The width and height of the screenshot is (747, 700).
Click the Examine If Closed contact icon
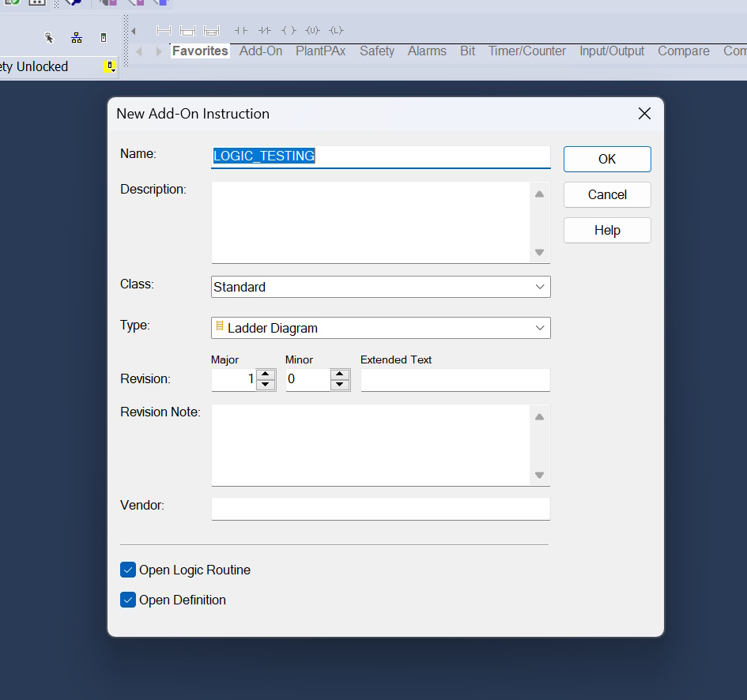241,31
